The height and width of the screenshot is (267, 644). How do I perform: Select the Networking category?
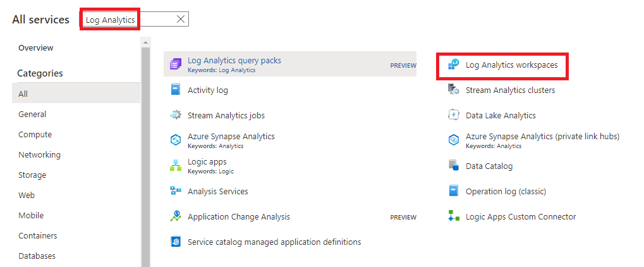tap(39, 154)
